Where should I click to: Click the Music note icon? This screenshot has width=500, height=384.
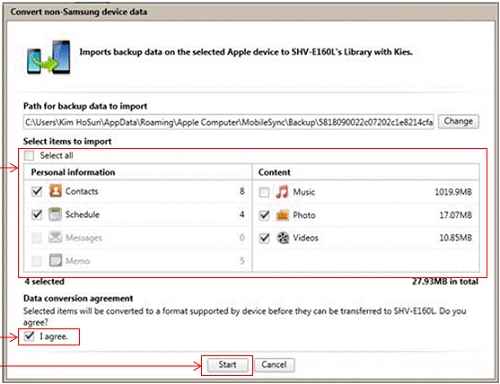click(282, 192)
